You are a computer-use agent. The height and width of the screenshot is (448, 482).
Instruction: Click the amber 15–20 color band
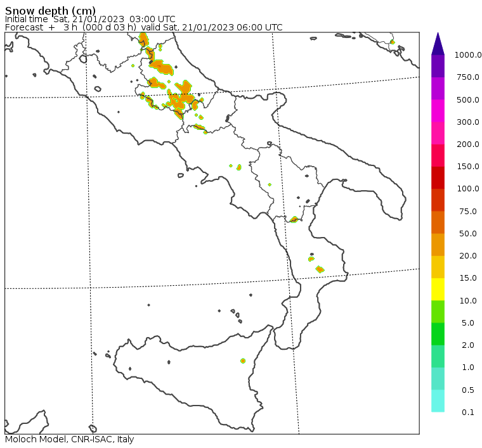point(438,267)
